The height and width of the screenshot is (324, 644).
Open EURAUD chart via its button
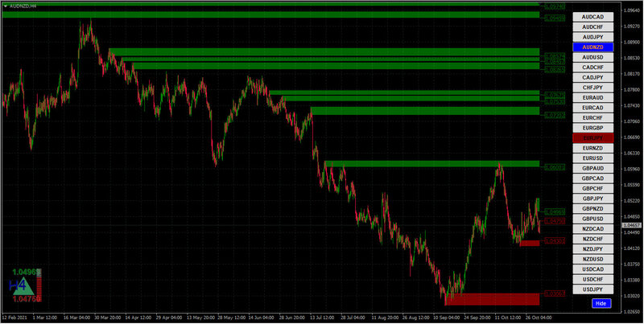[x=592, y=97]
